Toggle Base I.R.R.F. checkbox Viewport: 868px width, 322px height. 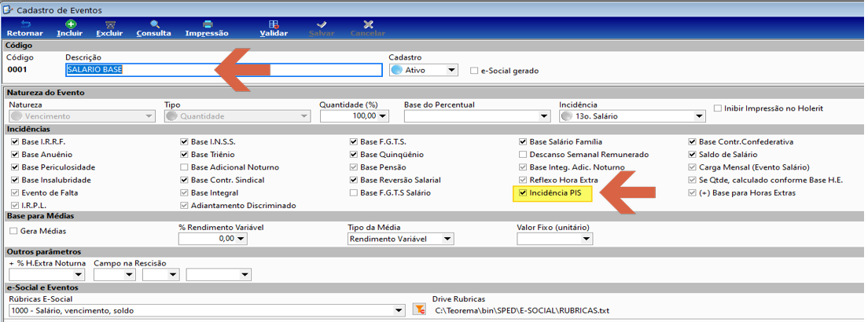(x=14, y=141)
